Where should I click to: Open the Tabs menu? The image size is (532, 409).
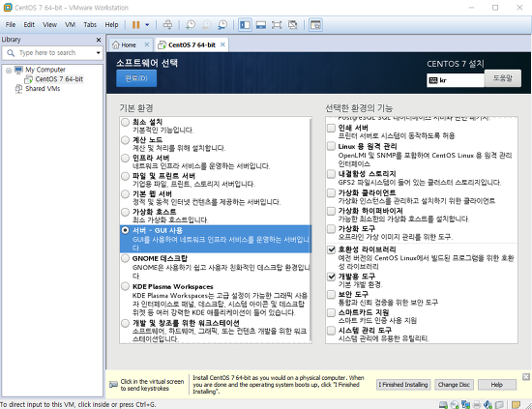[x=90, y=25]
